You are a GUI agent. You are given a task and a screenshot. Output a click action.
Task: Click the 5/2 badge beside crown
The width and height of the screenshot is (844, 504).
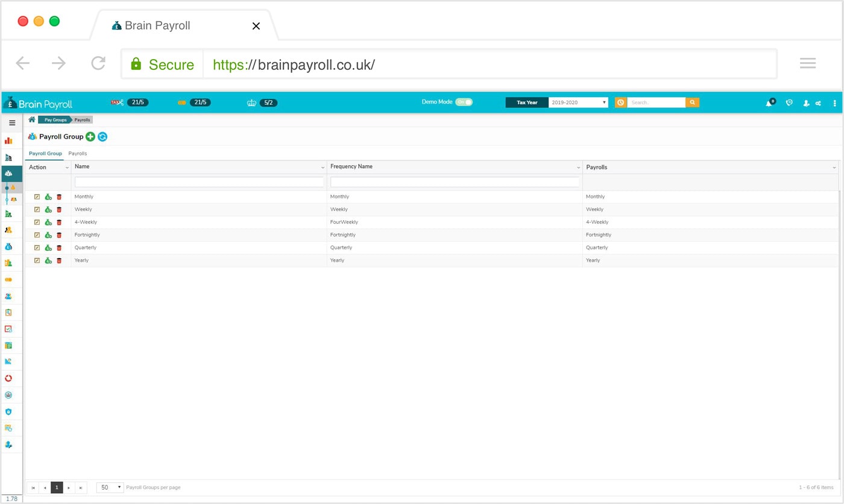click(x=269, y=102)
